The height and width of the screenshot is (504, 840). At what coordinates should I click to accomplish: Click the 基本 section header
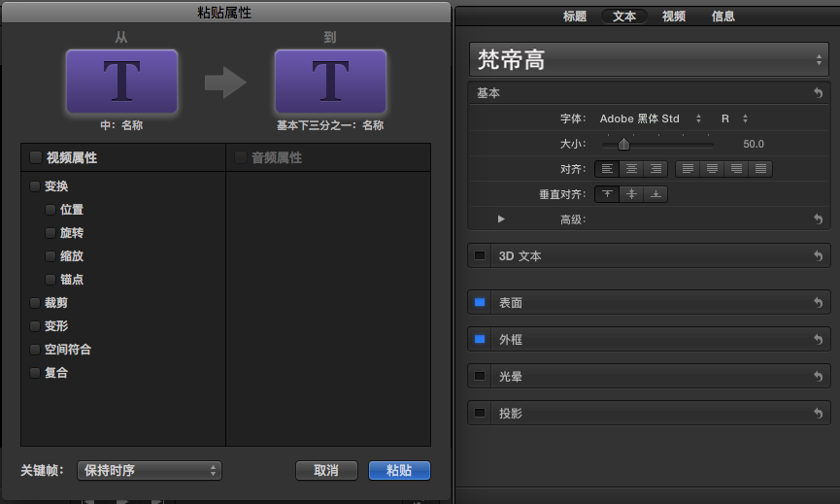[x=649, y=92]
